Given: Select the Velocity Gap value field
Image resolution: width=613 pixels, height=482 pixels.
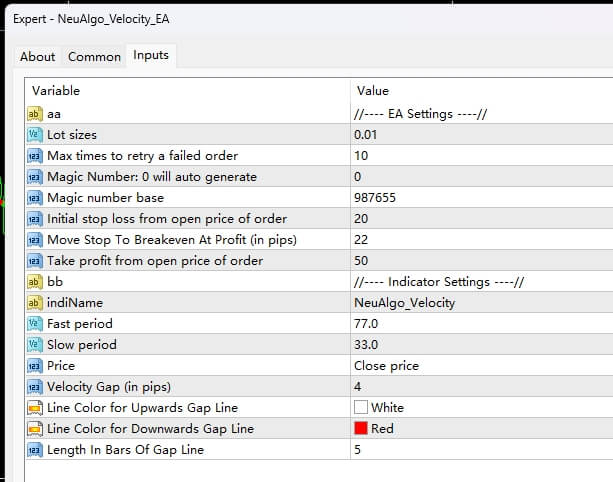Looking at the screenshot, I should point(480,386).
